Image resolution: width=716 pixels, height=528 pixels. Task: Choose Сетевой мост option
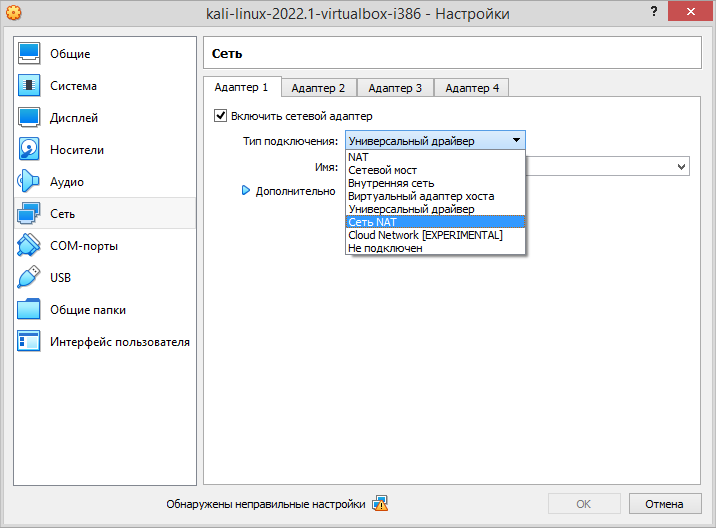coord(436,170)
